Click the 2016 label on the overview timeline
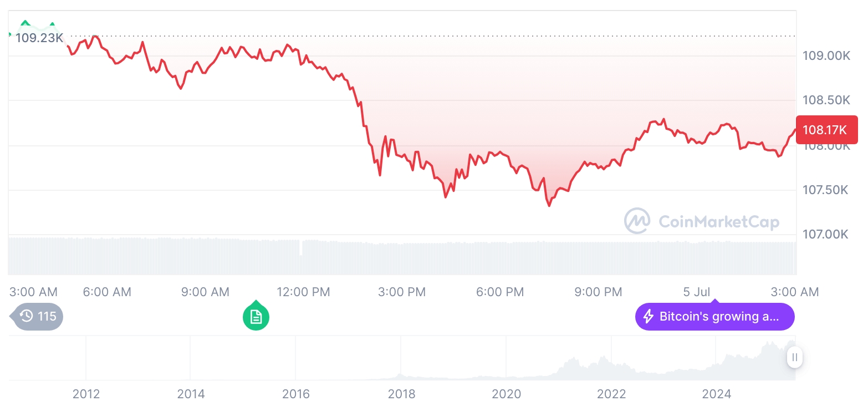868x406 pixels. coord(296,394)
